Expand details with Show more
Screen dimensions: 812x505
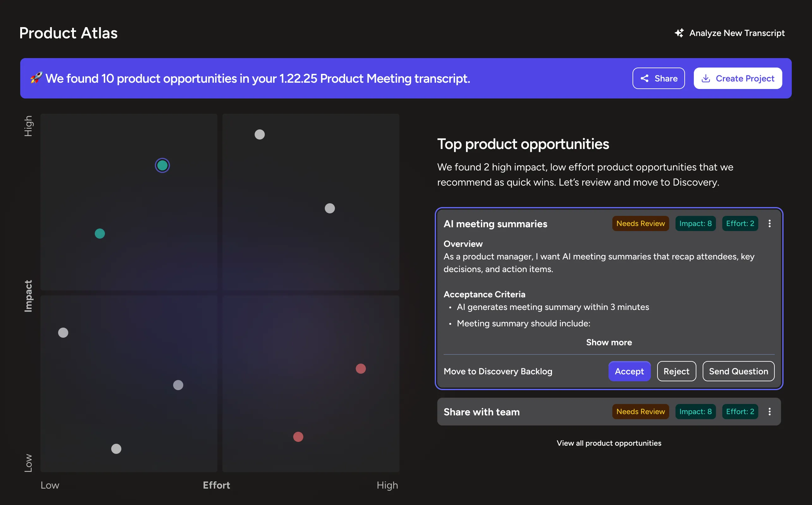[609, 342]
